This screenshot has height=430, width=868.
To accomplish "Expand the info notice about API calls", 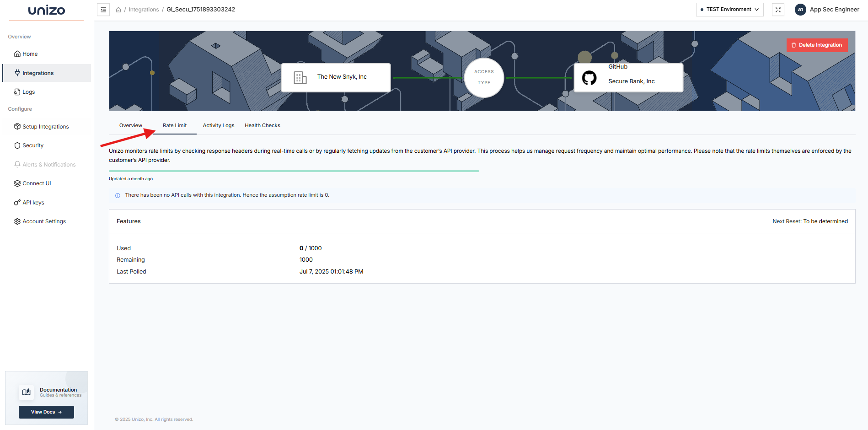I will point(118,195).
